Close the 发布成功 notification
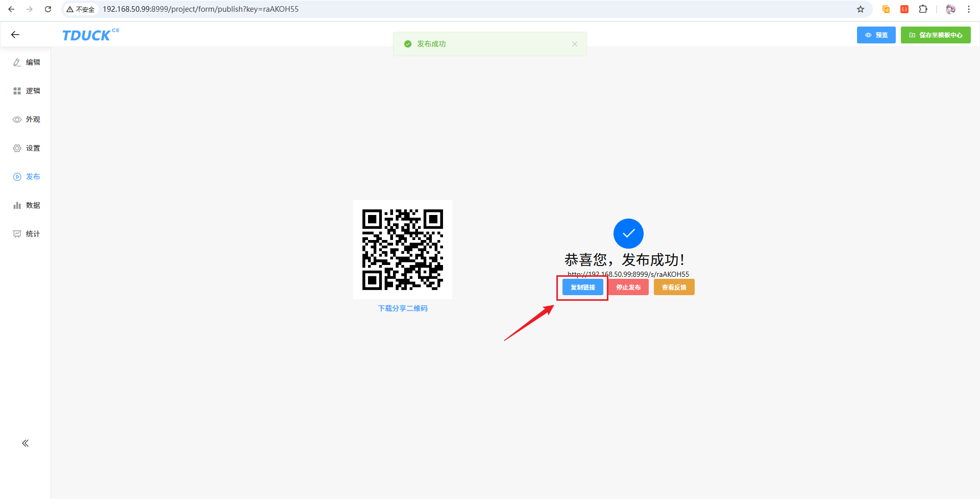 tap(575, 44)
